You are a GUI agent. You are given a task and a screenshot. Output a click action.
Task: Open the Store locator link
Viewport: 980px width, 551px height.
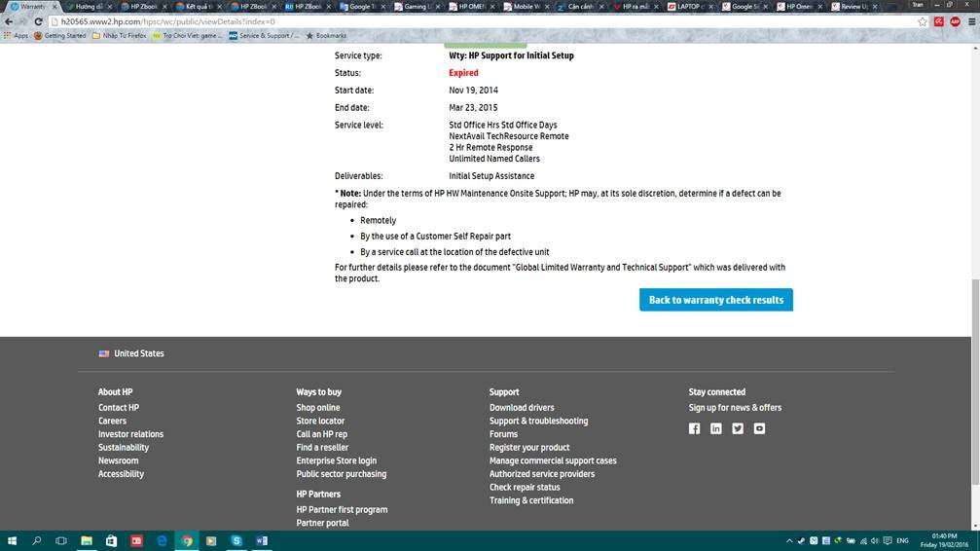[x=320, y=421]
